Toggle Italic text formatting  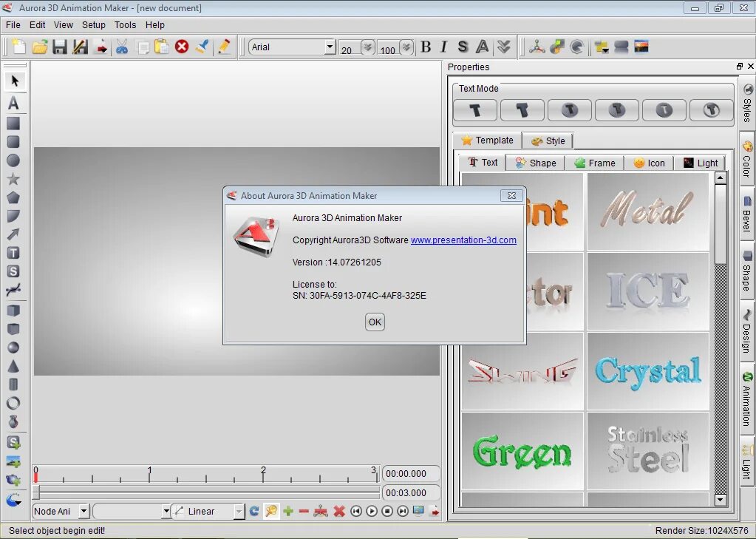pos(443,47)
